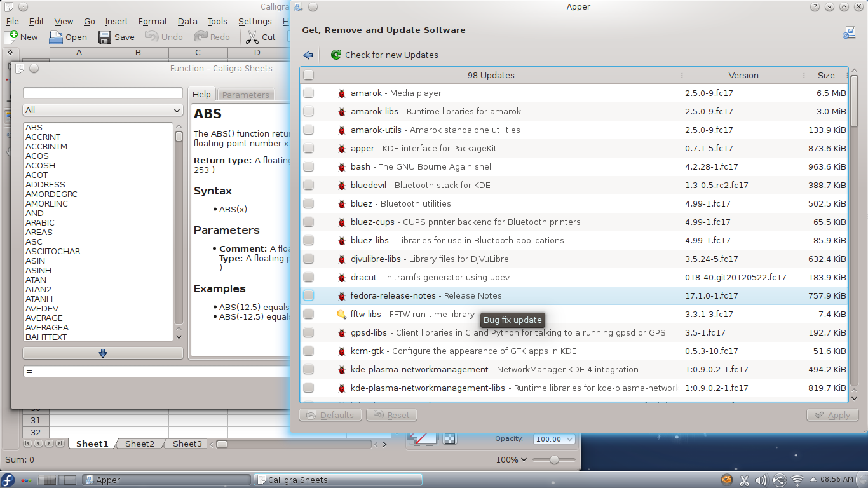Click the down arrow insert function button
868x488 pixels.
point(103,353)
